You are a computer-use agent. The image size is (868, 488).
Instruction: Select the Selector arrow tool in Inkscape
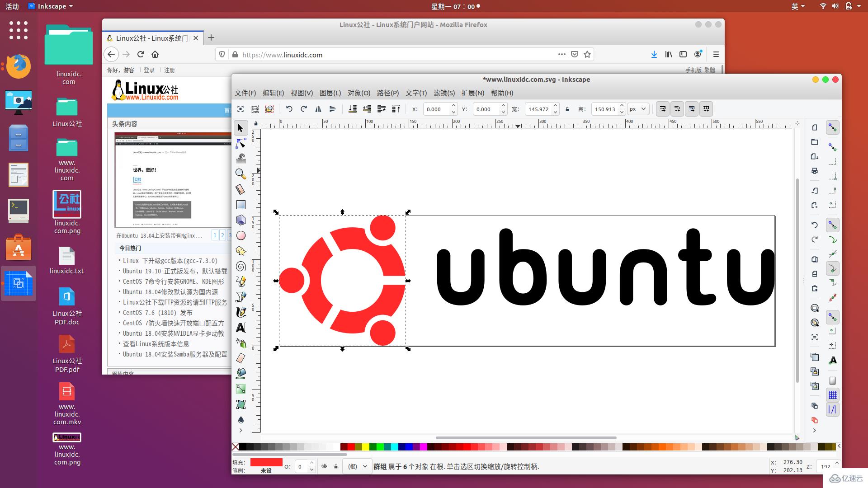click(x=241, y=128)
